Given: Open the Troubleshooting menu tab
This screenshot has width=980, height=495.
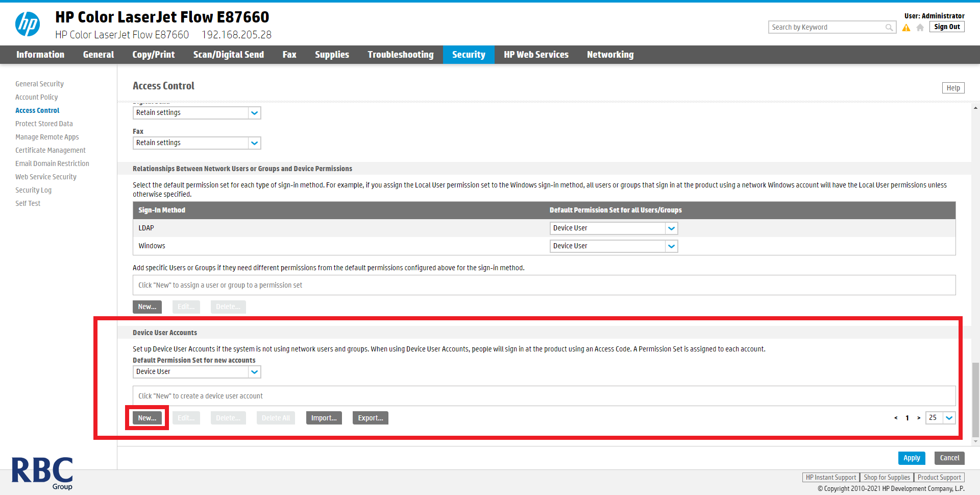Looking at the screenshot, I should [401, 54].
